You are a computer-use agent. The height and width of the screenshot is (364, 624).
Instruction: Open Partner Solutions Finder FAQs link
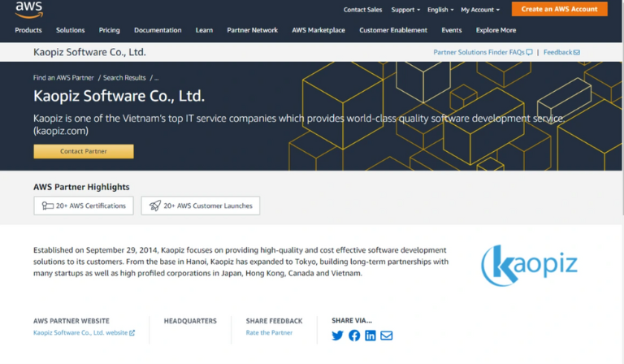pos(483,52)
